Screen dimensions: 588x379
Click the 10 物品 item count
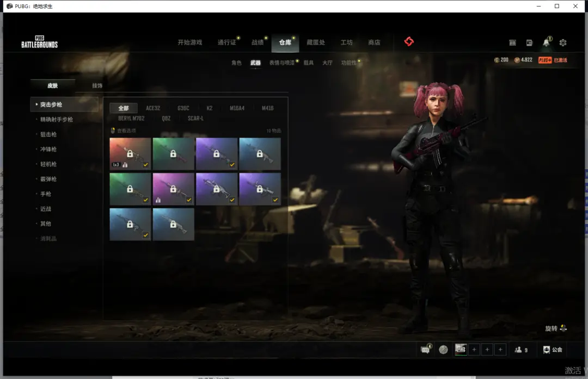(274, 131)
